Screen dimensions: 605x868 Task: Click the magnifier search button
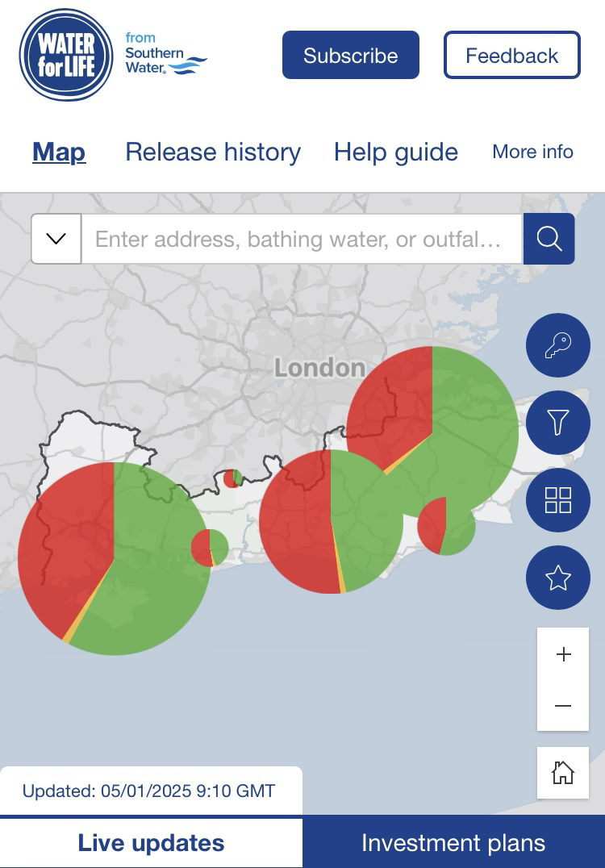549,239
